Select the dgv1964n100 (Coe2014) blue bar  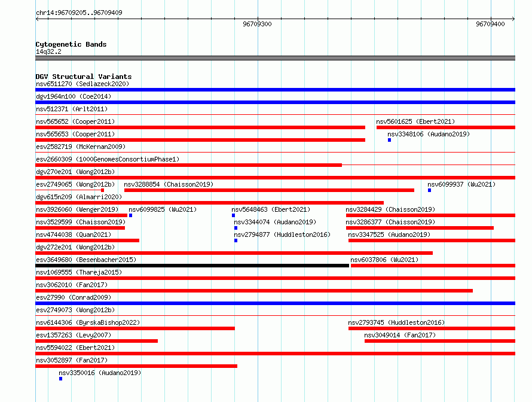tap(275, 102)
